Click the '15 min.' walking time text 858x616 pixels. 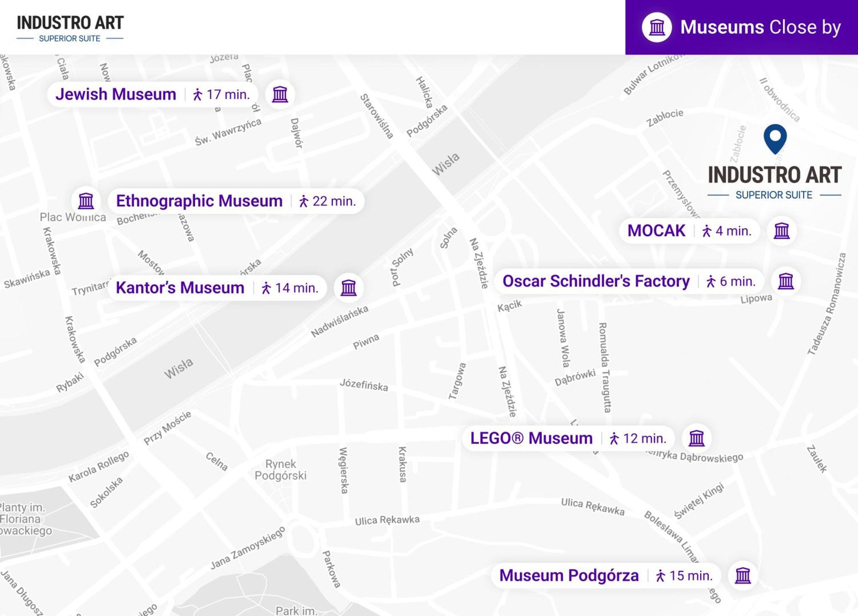coord(691,576)
